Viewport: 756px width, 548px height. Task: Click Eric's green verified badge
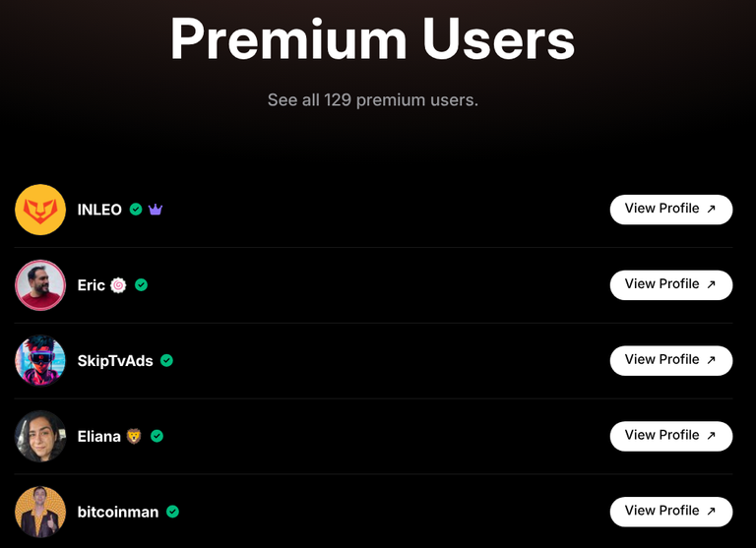pos(141,285)
